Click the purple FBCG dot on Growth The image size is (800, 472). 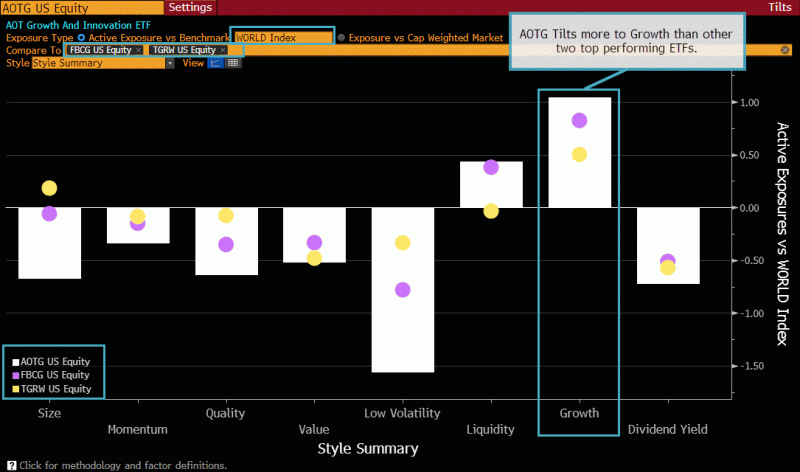(x=579, y=121)
